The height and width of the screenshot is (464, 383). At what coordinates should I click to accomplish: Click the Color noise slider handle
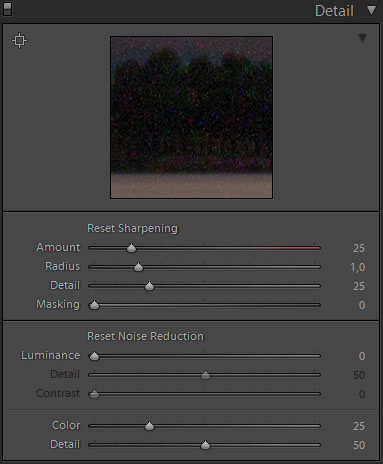(149, 426)
